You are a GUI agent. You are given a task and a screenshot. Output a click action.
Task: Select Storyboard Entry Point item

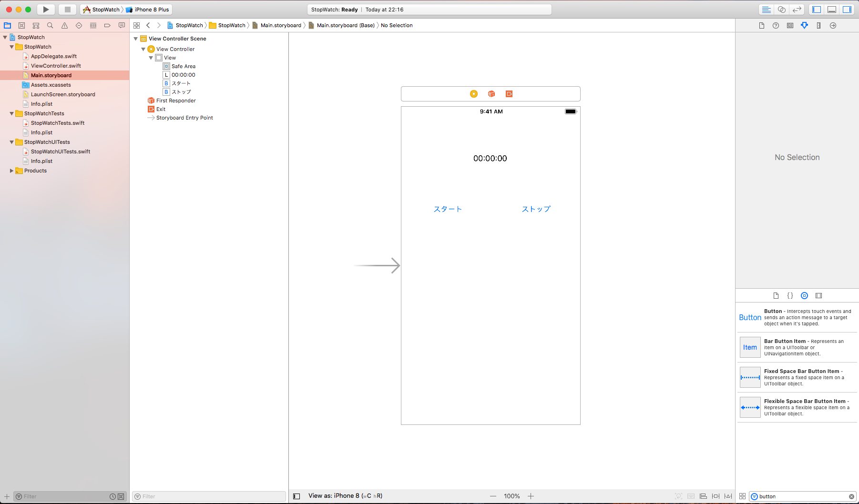pyautogui.click(x=184, y=118)
